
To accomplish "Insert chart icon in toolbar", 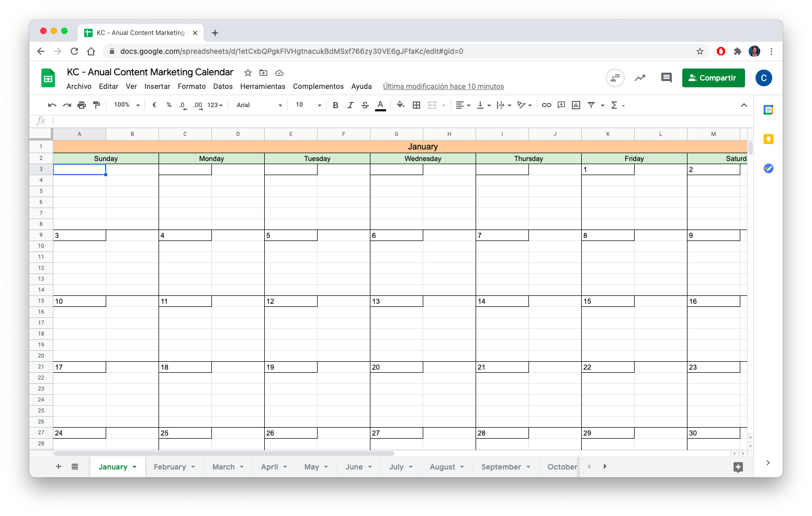I will point(576,105).
